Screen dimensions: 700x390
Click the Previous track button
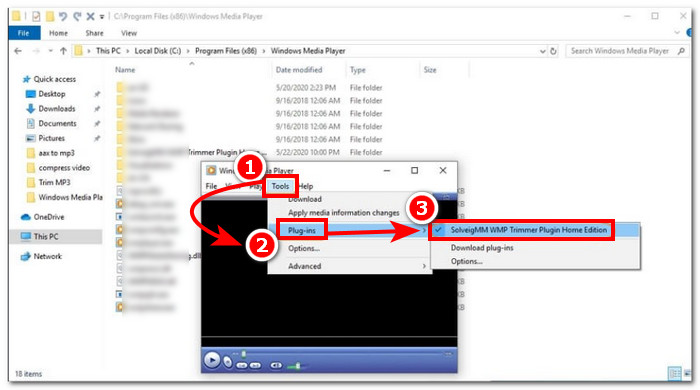(x=242, y=365)
